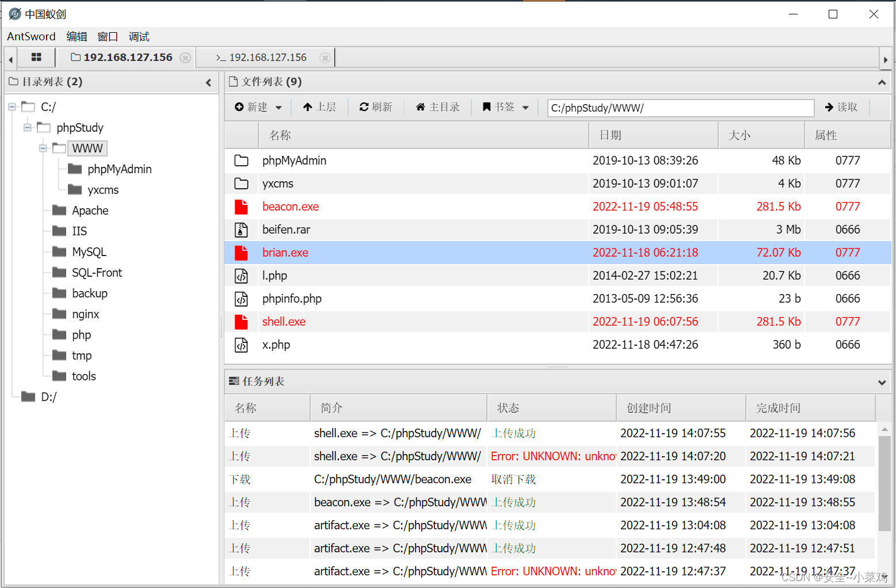Click the C:/ folder icon in the tree
This screenshot has height=588, width=896.
[x=28, y=106]
